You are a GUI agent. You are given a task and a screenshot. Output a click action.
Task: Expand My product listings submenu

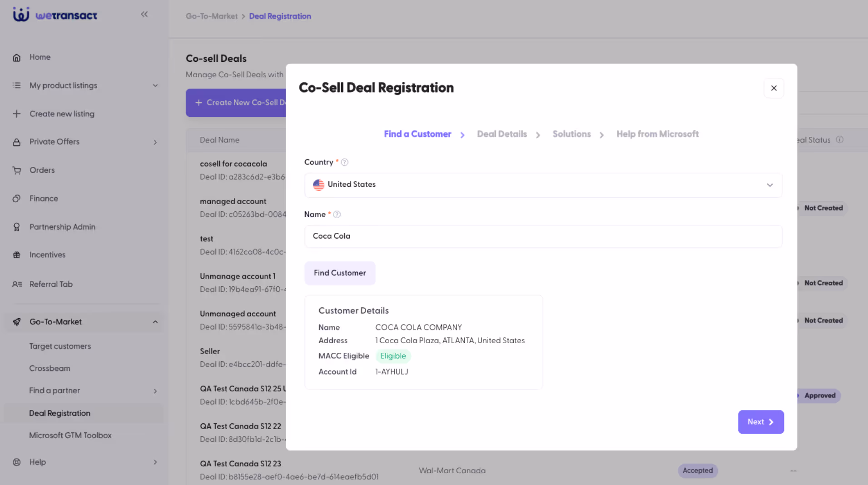[x=155, y=85]
